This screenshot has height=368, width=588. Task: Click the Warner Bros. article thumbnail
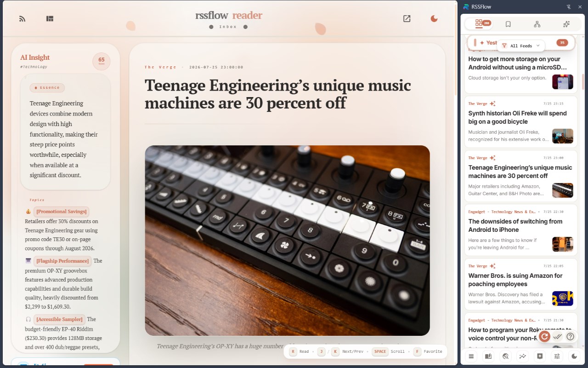563,299
